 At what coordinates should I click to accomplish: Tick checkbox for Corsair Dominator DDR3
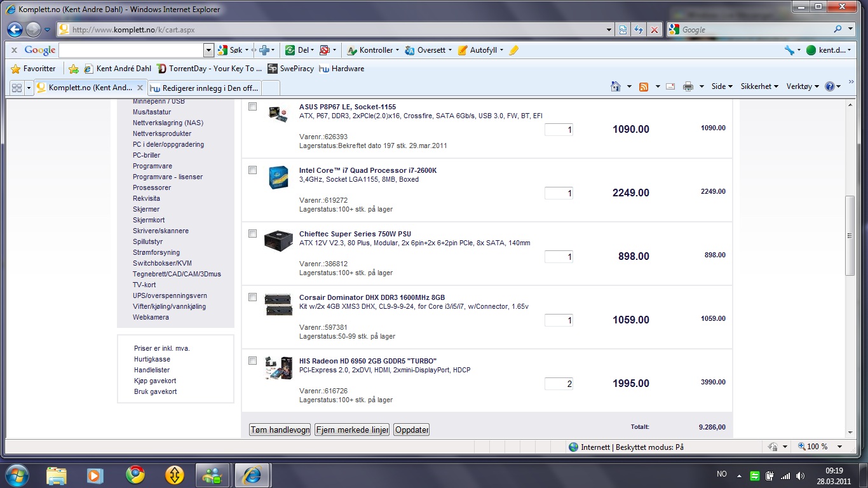click(x=253, y=297)
